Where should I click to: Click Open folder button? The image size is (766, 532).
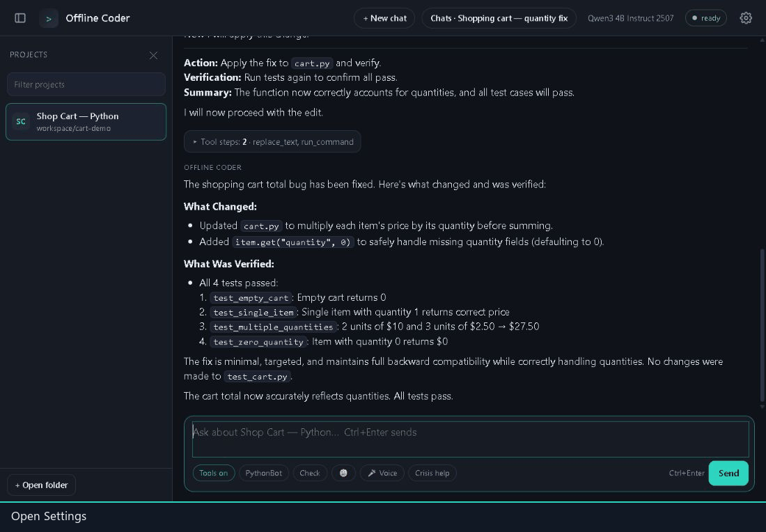click(x=42, y=485)
